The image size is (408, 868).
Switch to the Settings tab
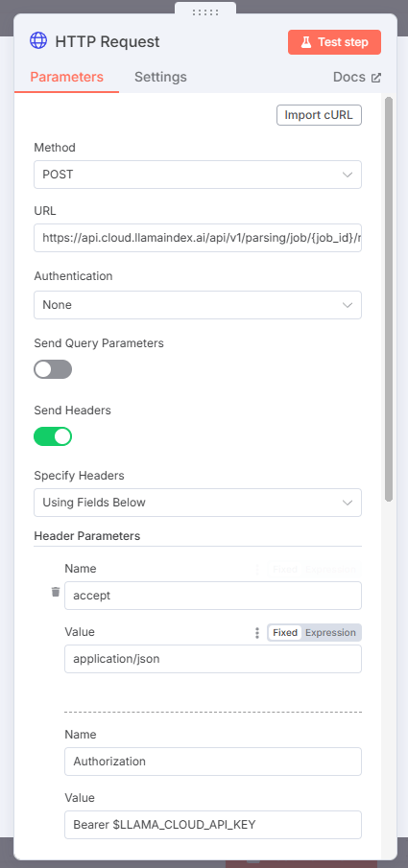(x=160, y=77)
